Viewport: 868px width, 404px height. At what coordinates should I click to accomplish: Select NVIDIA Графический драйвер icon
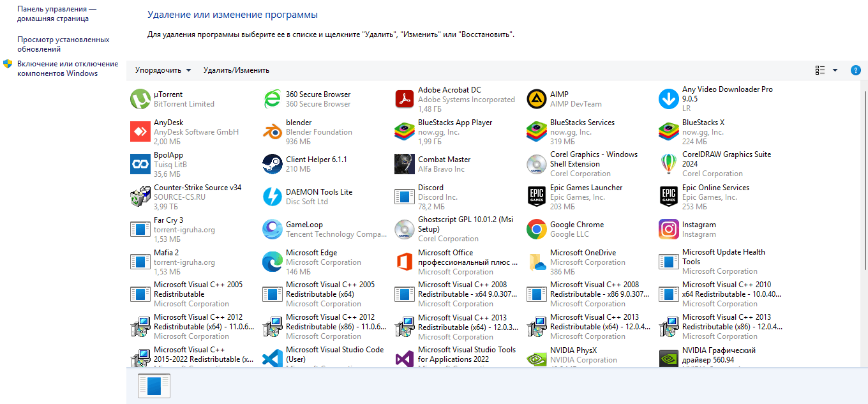pyautogui.click(x=669, y=359)
